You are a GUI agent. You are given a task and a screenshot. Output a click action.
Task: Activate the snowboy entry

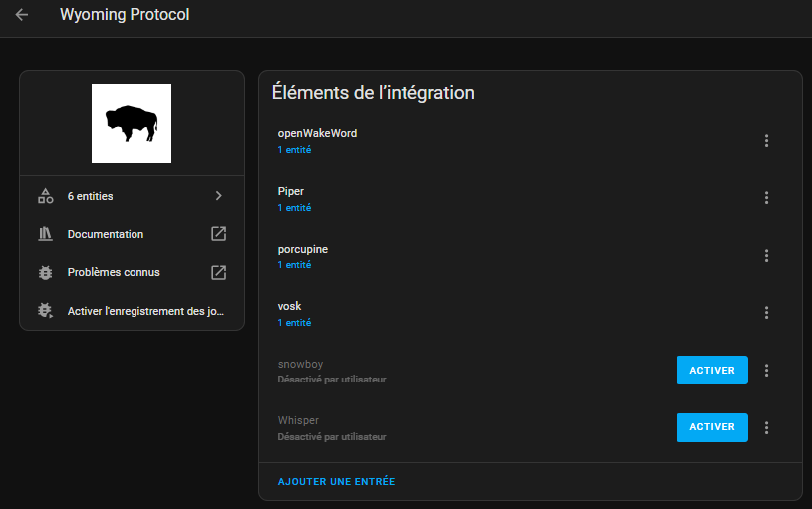712,371
